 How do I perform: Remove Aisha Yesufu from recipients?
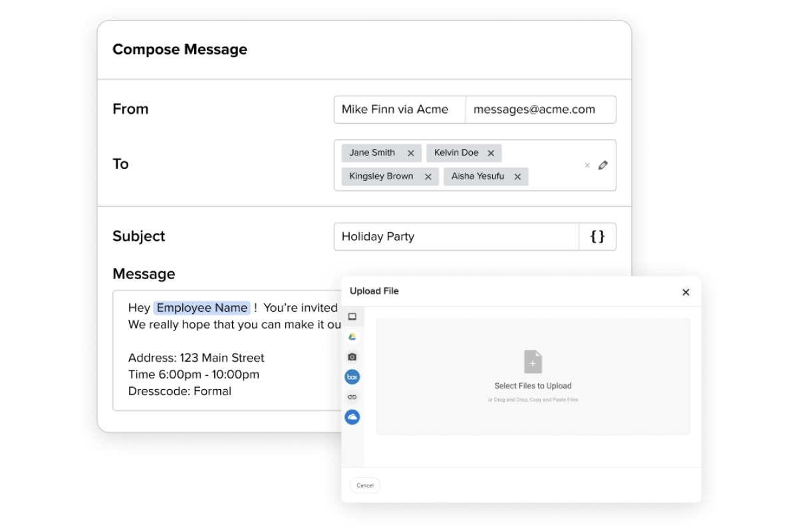(517, 176)
